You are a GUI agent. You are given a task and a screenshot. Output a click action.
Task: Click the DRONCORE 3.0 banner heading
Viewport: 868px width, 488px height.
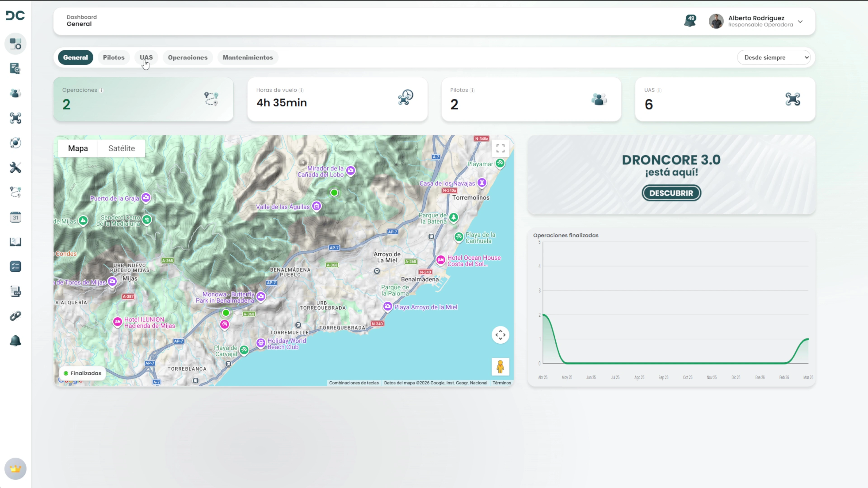tap(671, 160)
